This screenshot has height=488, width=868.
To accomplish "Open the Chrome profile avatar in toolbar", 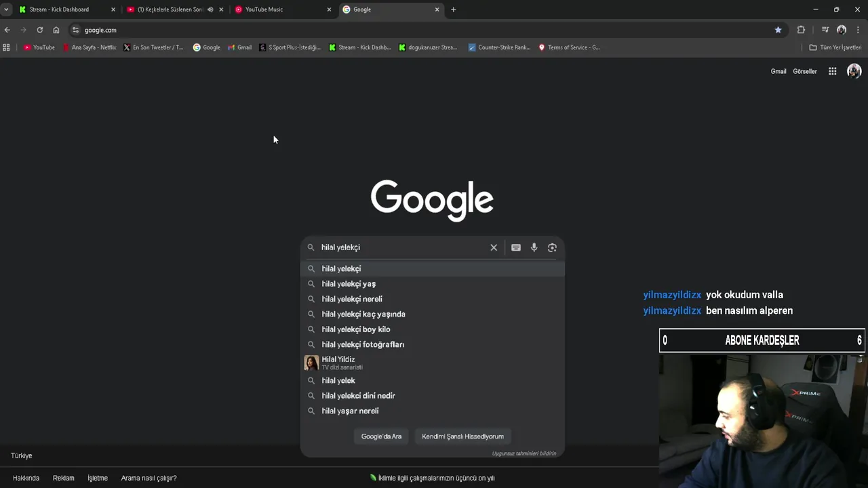I will tap(842, 30).
